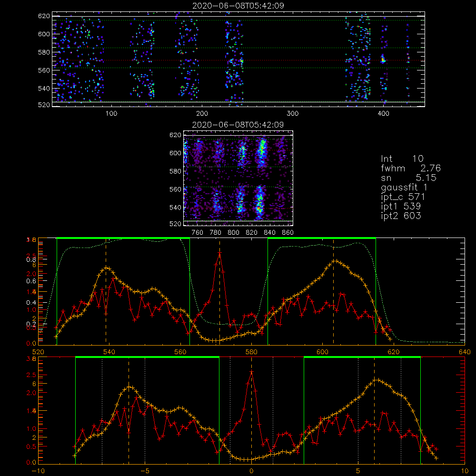Click the bright spot near 400 in top image
This screenshot has height=476, width=476.
[x=383, y=59]
